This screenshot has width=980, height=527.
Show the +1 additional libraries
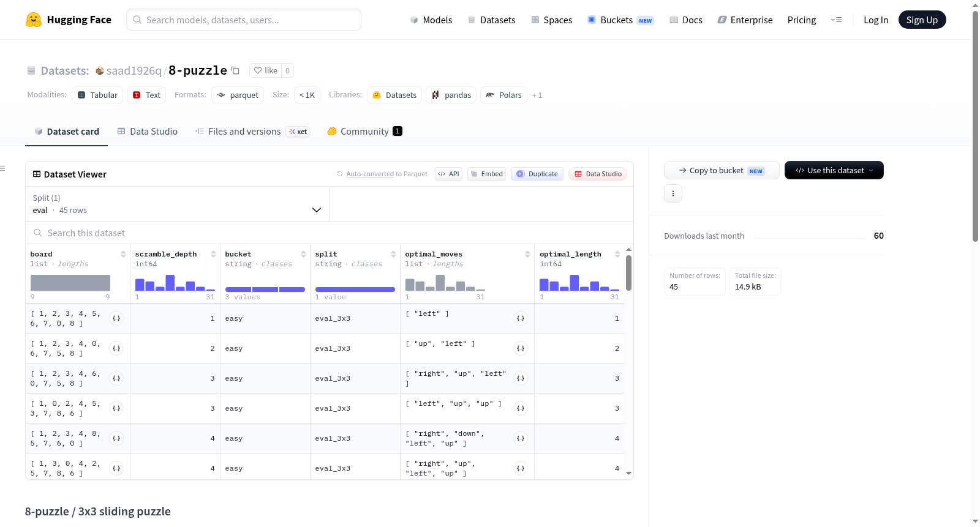coord(537,95)
